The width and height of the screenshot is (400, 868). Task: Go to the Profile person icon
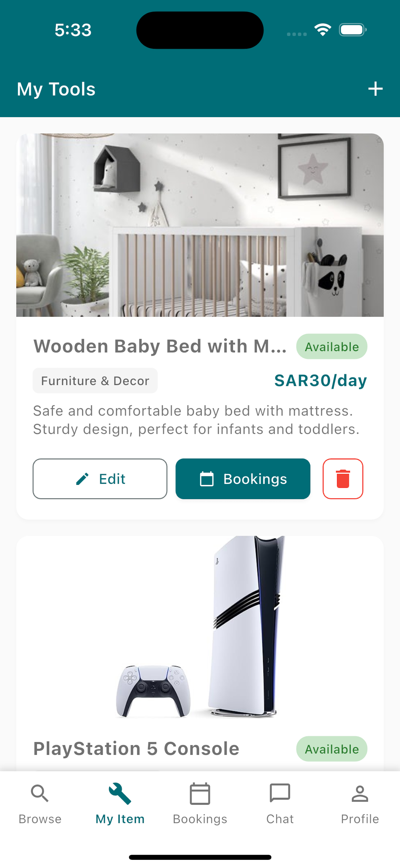(360, 794)
